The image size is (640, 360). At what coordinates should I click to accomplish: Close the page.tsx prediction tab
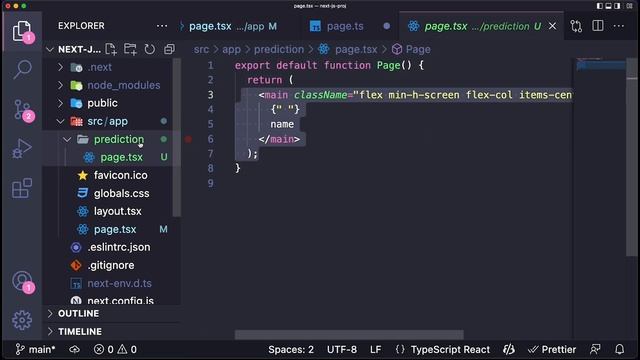[x=552, y=26]
